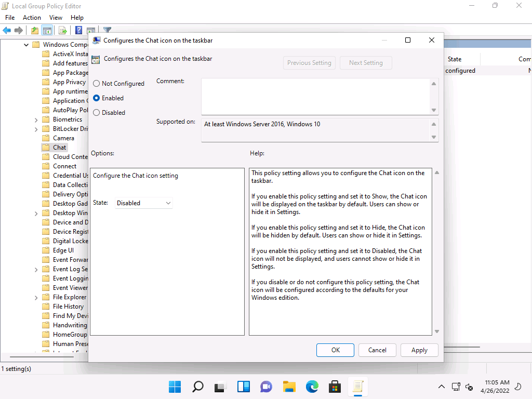Set the policy to Disabled radio button
This screenshot has height=399, width=532.
(x=97, y=113)
